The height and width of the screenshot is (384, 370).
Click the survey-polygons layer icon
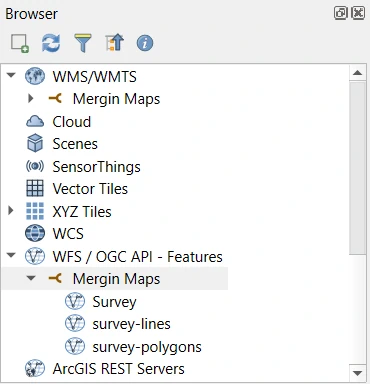[x=75, y=346]
